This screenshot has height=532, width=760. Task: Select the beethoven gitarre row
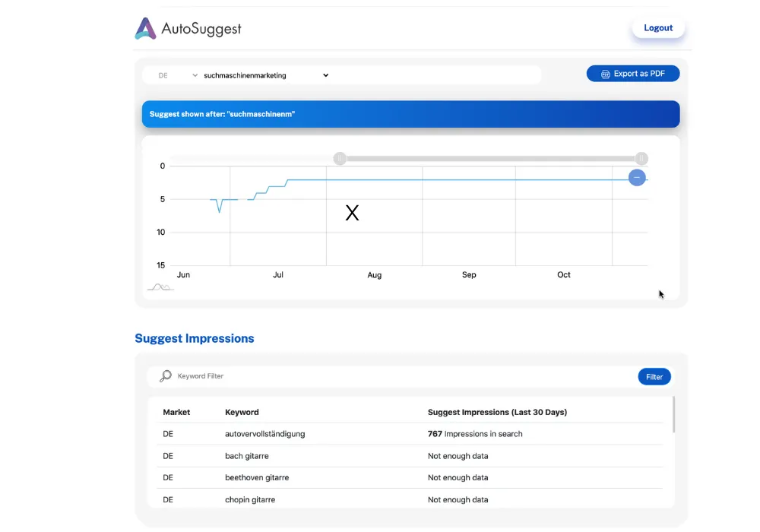tap(410, 478)
